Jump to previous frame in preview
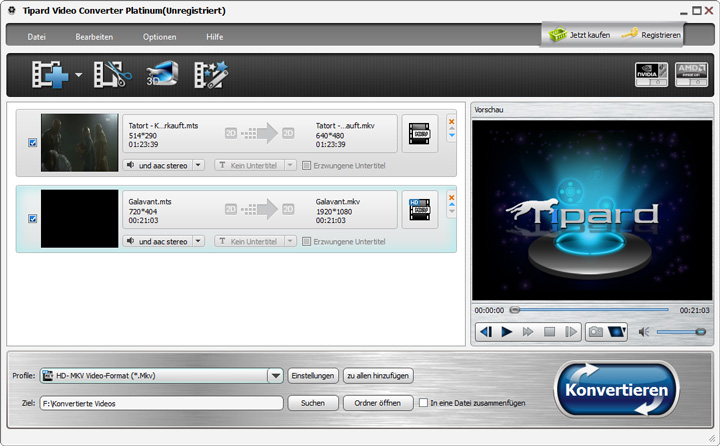This screenshot has width=720, height=446. [486, 331]
